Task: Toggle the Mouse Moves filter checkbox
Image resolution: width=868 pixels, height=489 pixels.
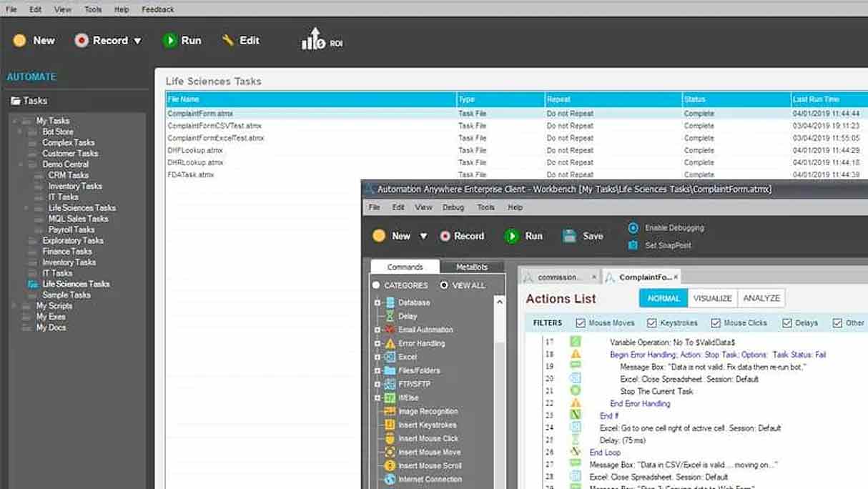Action: tap(581, 323)
